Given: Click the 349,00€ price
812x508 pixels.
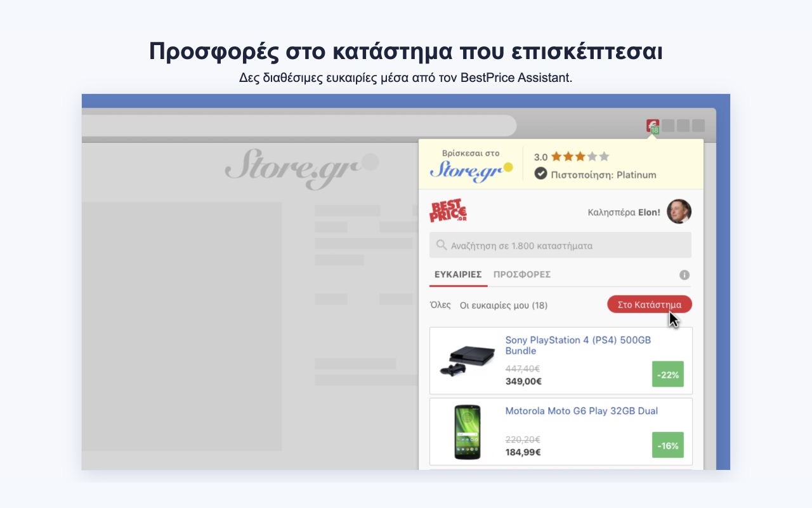Looking at the screenshot, I should (x=523, y=381).
